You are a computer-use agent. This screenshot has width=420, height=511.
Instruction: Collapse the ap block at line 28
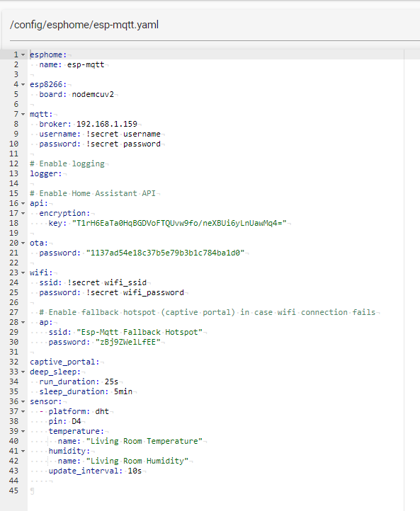pyautogui.click(x=23, y=322)
